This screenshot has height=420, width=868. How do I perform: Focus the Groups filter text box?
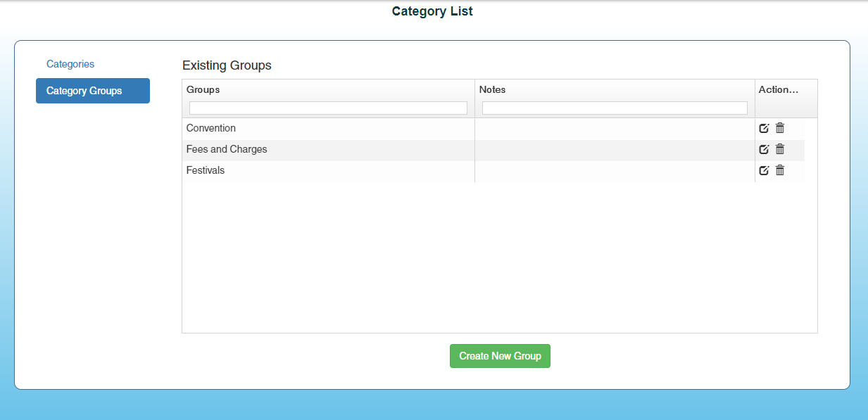[328, 108]
